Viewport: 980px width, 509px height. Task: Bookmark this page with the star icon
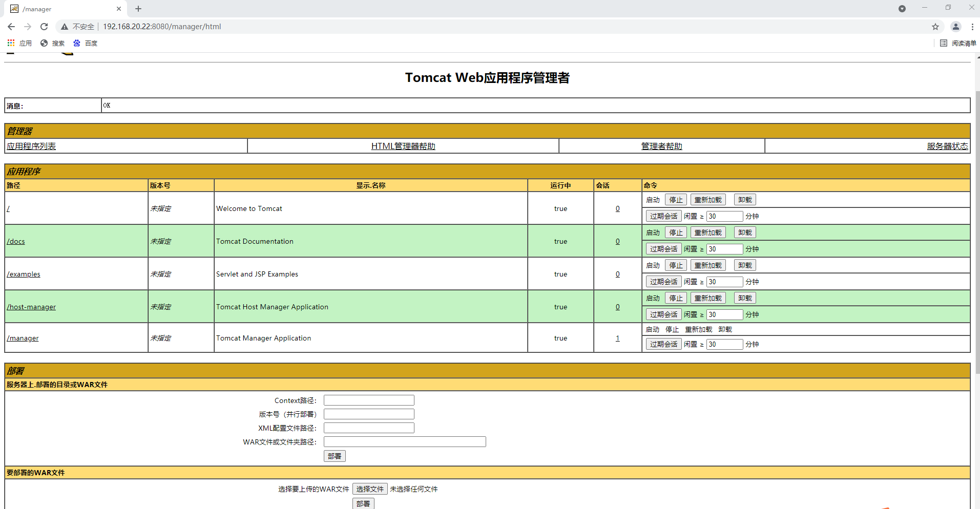pos(935,27)
